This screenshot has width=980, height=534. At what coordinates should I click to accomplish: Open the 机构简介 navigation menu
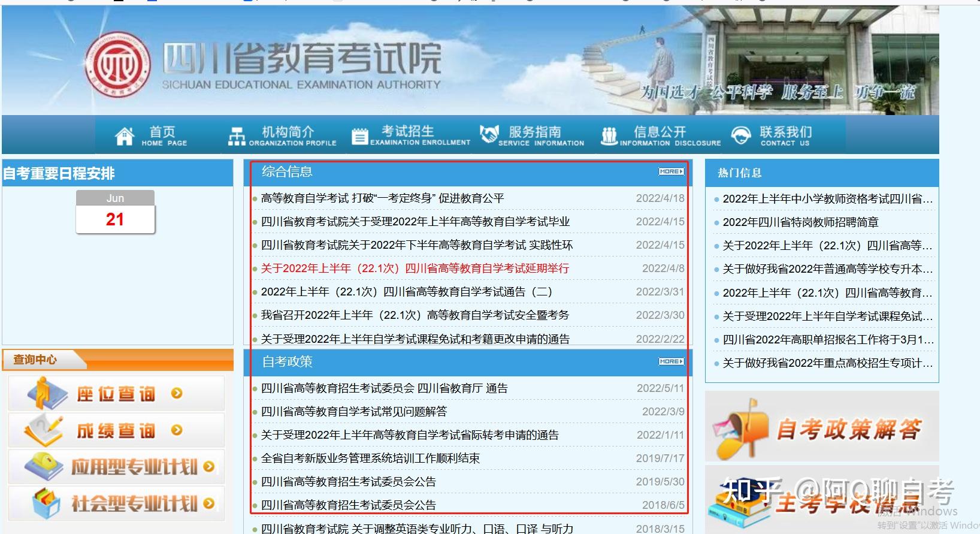tap(282, 136)
